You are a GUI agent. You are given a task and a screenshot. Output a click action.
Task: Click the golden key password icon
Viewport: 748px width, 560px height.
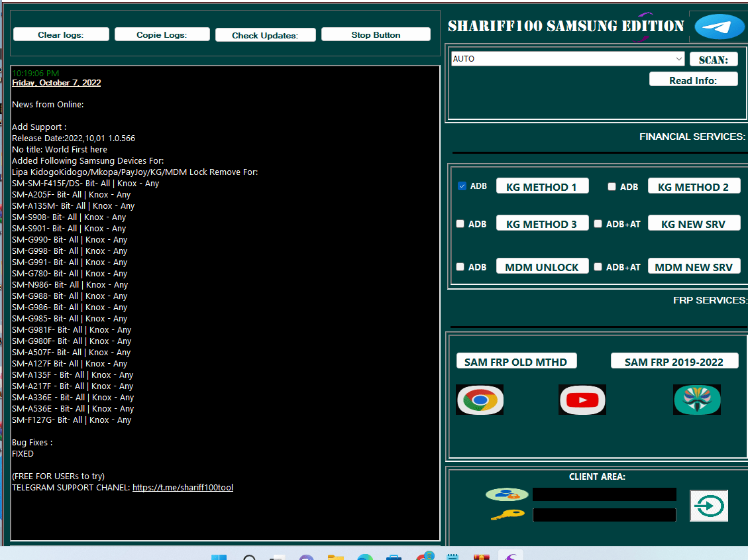tap(508, 515)
